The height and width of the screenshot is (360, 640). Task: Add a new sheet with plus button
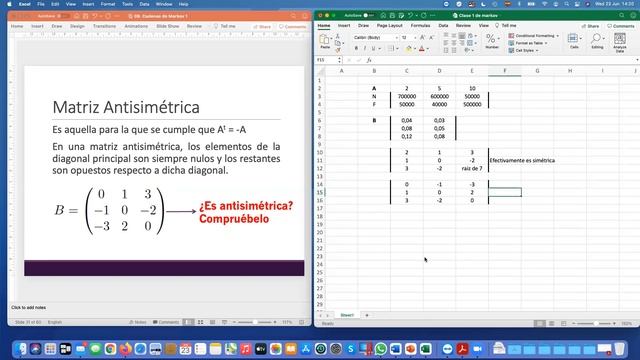(x=367, y=315)
